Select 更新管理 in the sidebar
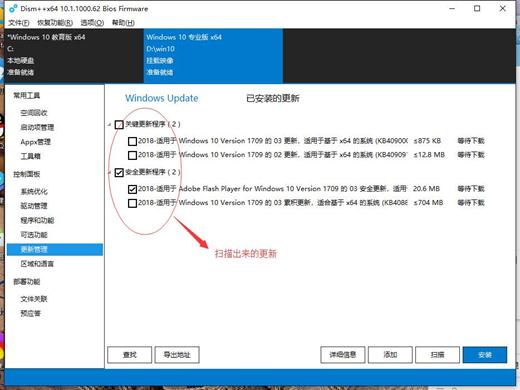The height and width of the screenshot is (390, 520). click(x=55, y=249)
